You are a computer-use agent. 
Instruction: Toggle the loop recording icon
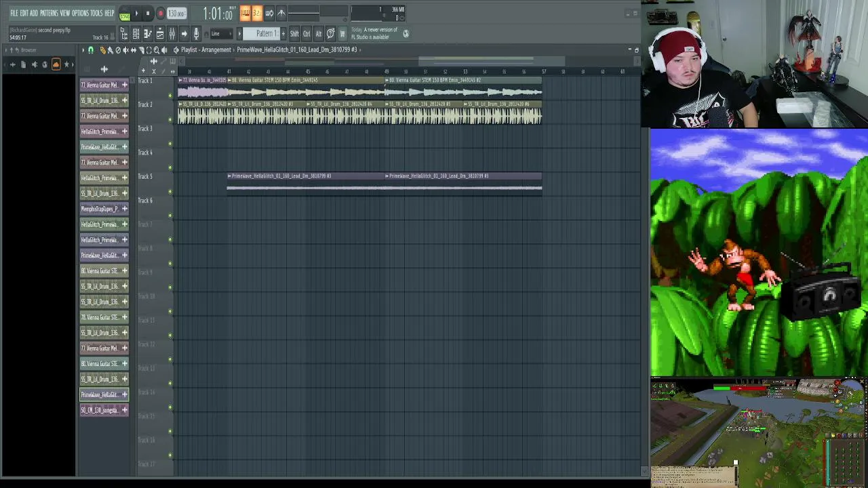[269, 13]
